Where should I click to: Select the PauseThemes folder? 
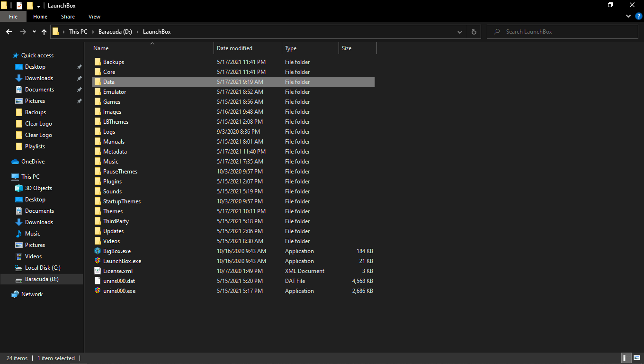pyautogui.click(x=120, y=172)
